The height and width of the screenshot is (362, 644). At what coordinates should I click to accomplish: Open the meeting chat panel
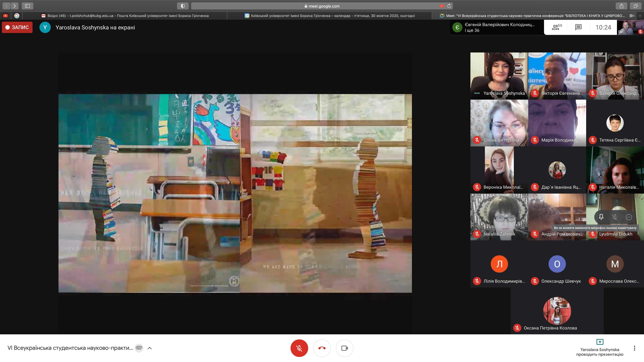[x=578, y=27]
